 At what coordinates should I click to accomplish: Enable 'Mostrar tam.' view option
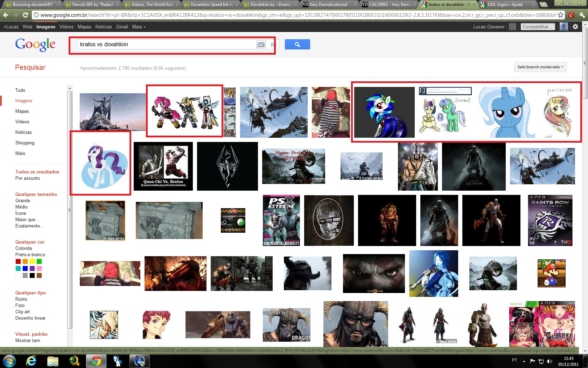tap(28, 340)
